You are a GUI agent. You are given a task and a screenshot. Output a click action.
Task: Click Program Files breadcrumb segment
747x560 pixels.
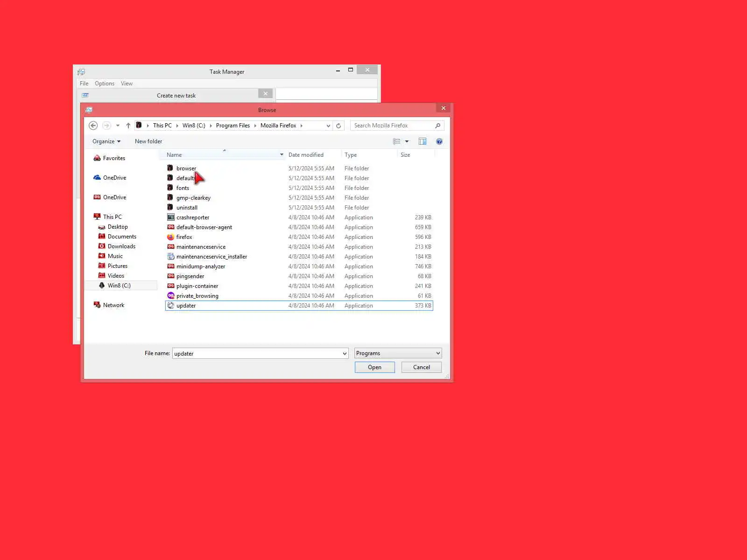click(x=233, y=126)
